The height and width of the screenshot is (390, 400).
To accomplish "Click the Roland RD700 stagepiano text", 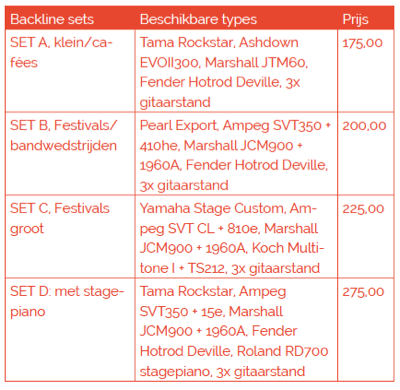I will click(234, 361).
